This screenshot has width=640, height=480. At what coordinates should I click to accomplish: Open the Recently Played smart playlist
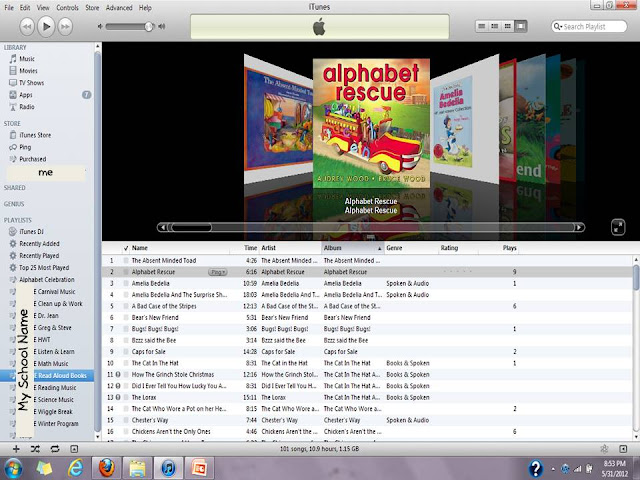39,256
